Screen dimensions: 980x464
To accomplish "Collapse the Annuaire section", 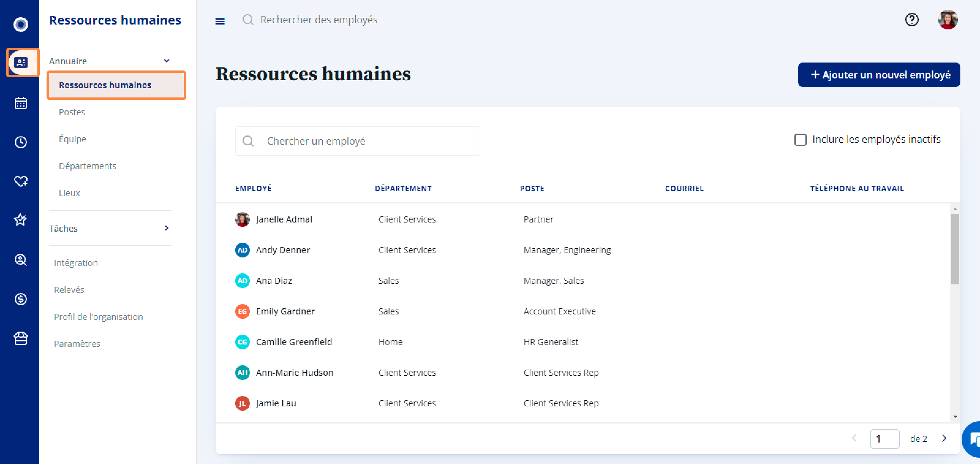I will point(166,61).
